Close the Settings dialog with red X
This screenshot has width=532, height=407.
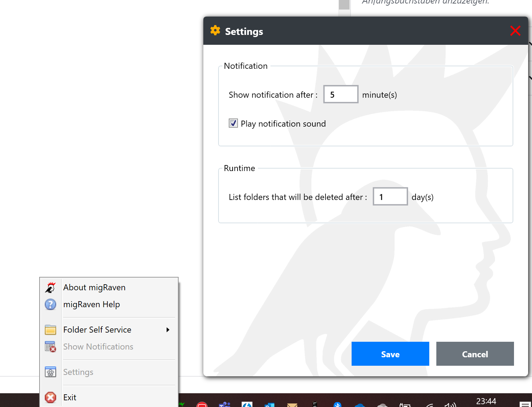click(x=515, y=31)
